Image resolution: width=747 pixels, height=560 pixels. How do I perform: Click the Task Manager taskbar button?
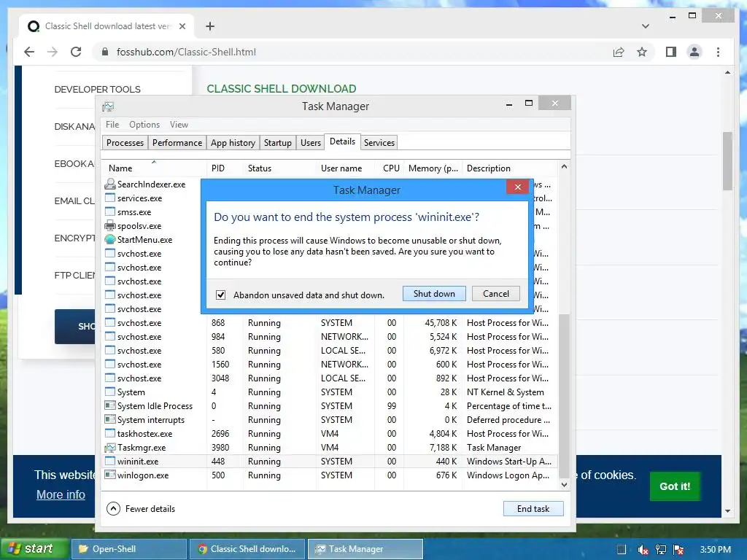pyautogui.click(x=365, y=549)
